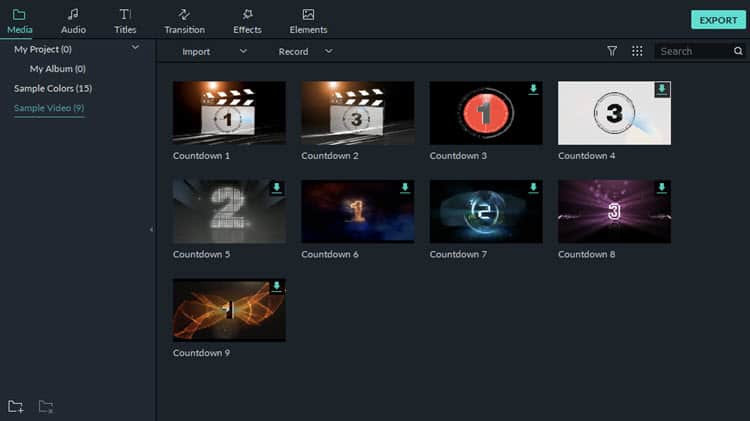Click the search magnifier icon

pos(738,51)
